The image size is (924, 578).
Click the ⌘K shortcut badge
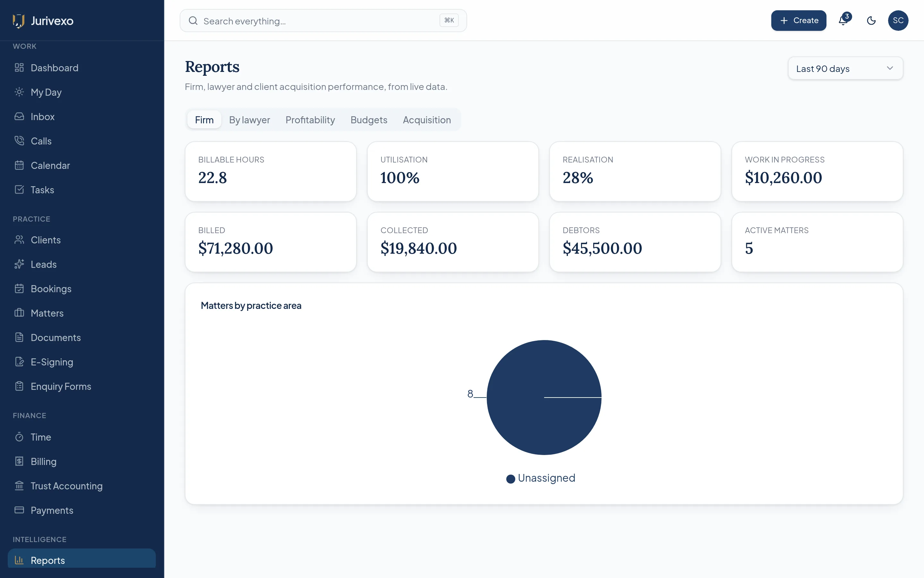449,20
